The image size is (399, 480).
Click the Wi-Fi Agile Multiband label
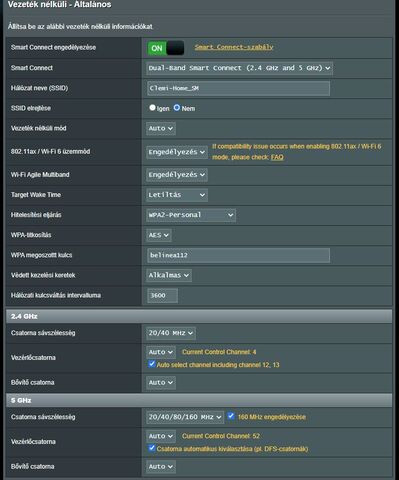point(40,175)
